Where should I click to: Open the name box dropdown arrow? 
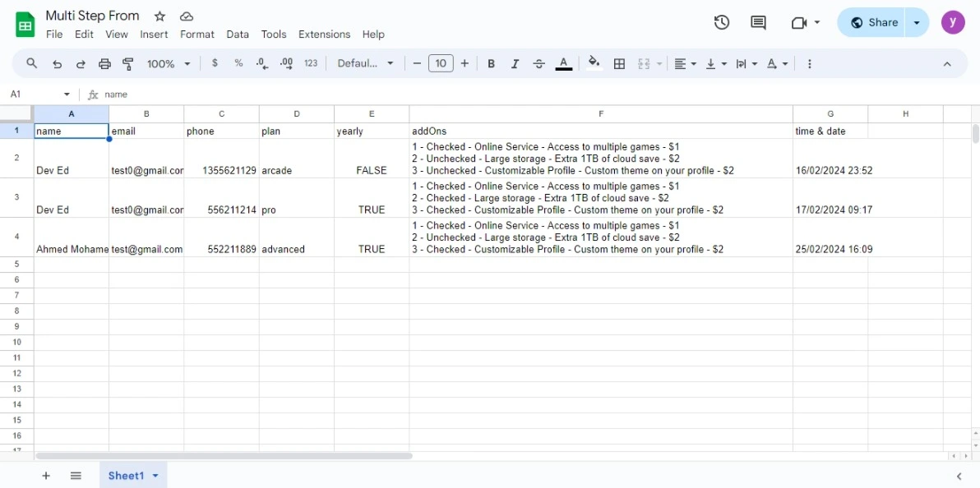point(67,94)
